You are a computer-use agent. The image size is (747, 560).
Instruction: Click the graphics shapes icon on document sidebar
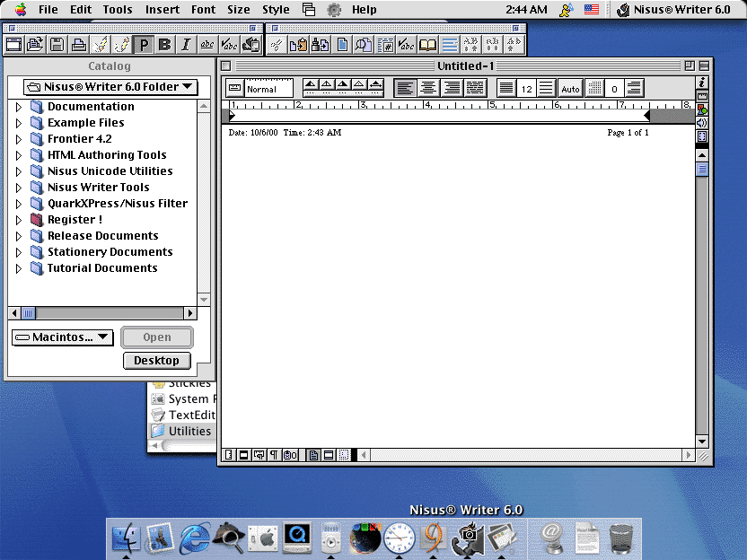click(x=702, y=109)
